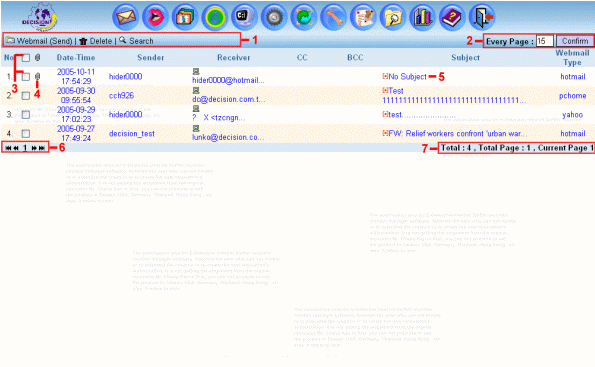Go to previous page arrow
Viewport: 595px width, 367px height.
point(16,148)
